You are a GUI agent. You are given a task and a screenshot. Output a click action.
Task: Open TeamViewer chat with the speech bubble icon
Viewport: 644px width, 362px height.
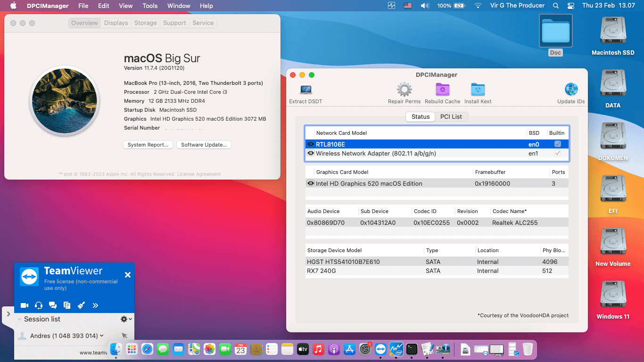point(53,305)
